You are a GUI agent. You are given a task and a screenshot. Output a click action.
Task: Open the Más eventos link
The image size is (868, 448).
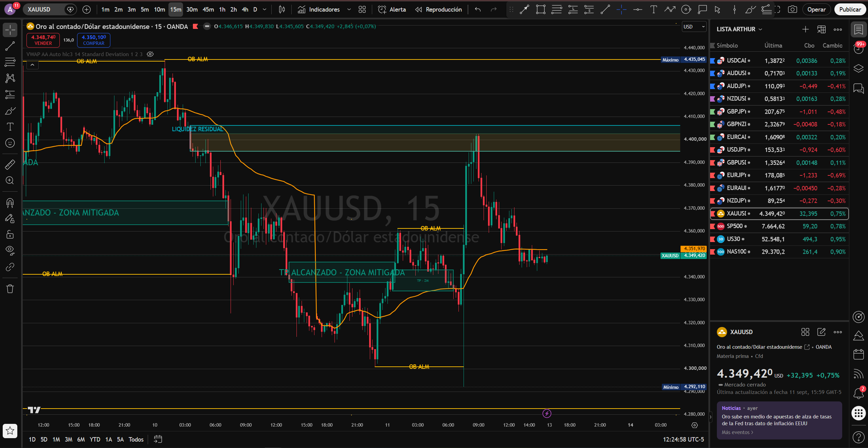point(737,432)
